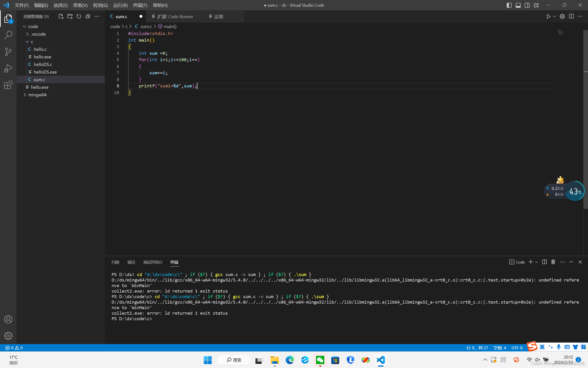The width and height of the screenshot is (588, 368).
Task: Open the Search view in activity bar
Action: [8, 35]
